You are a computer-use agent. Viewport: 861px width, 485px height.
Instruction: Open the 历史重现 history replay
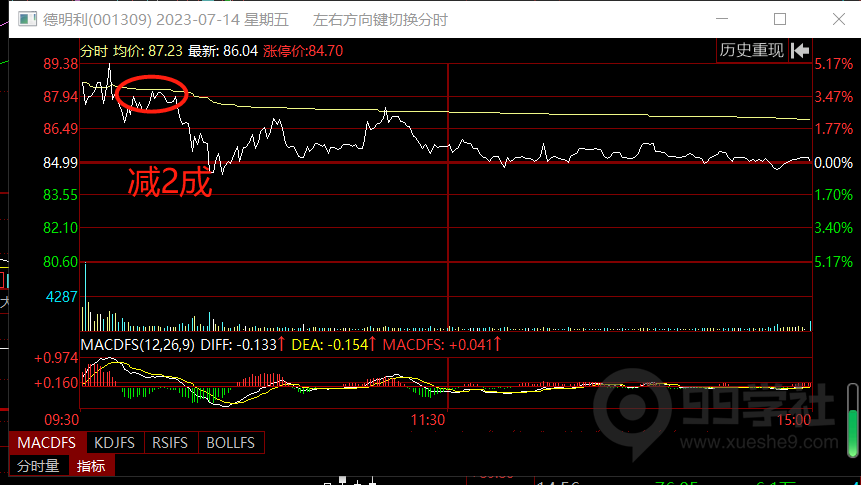pos(752,50)
